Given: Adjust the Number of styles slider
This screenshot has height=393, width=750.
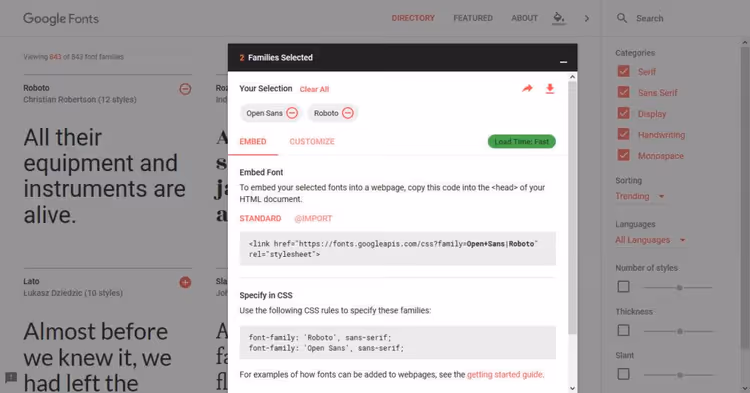Looking at the screenshot, I should (x=679, y=287).
